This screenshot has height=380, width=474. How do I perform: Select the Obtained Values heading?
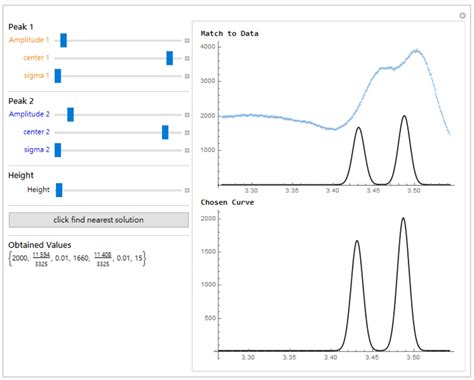(x=40, y=245)
